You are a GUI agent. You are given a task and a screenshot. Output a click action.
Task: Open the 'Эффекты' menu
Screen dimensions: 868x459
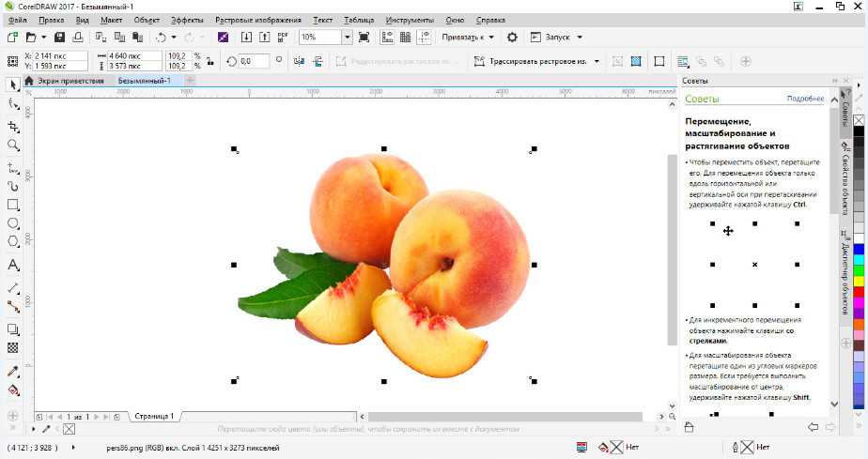tap(186, 20)
